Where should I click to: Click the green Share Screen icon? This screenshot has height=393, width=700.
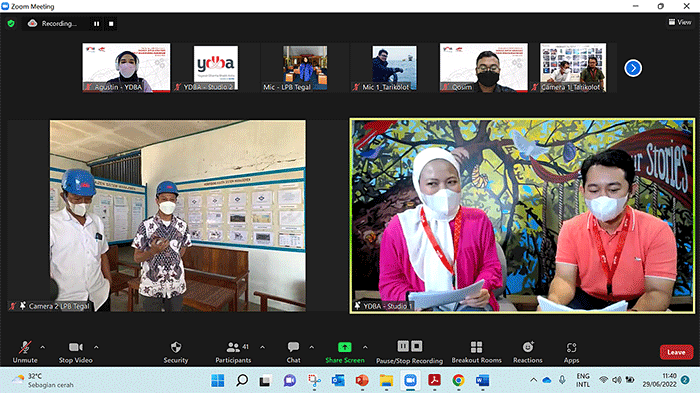tap(345, 347)
